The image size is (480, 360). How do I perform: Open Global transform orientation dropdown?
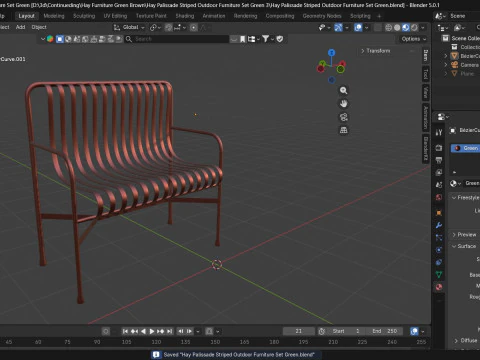[130, 27]
